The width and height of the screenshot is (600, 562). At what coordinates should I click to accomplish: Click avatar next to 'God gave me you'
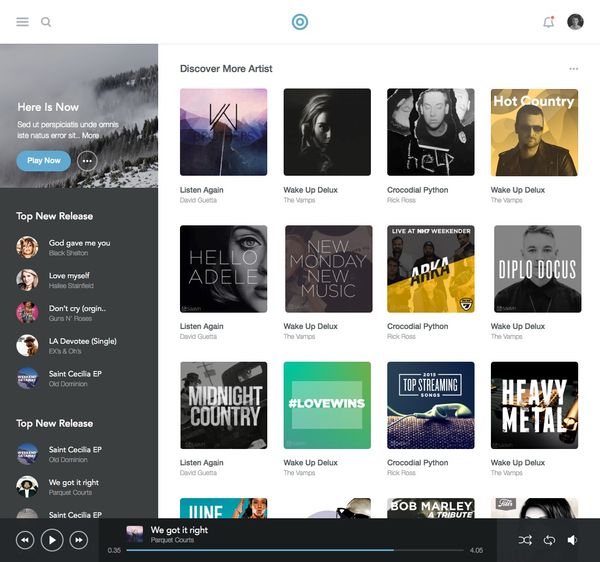pyautogui.click(x=27, y=247)
